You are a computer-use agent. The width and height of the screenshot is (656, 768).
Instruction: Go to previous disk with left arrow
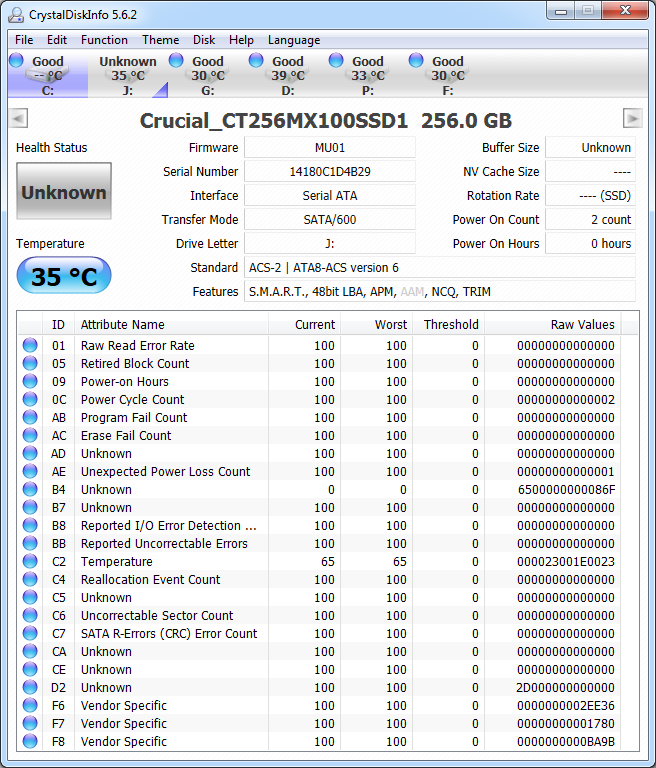pos(18,118)
